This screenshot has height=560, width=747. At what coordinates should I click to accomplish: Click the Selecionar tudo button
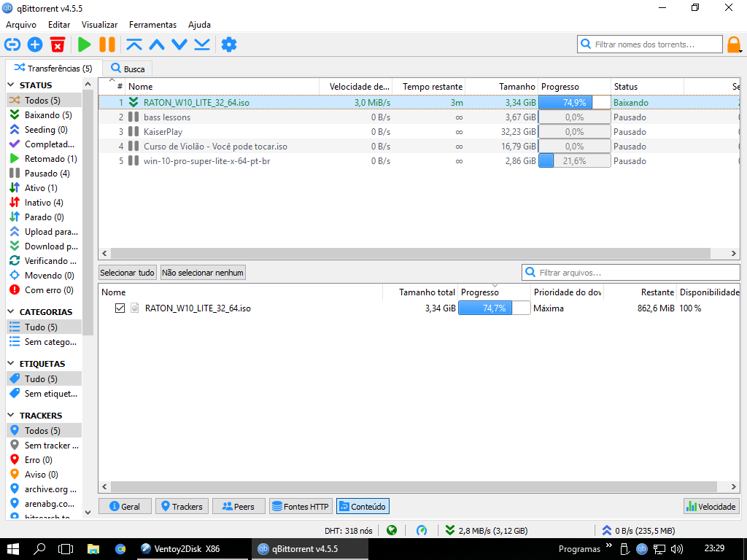pyautogui.click(x=128, y=273)
